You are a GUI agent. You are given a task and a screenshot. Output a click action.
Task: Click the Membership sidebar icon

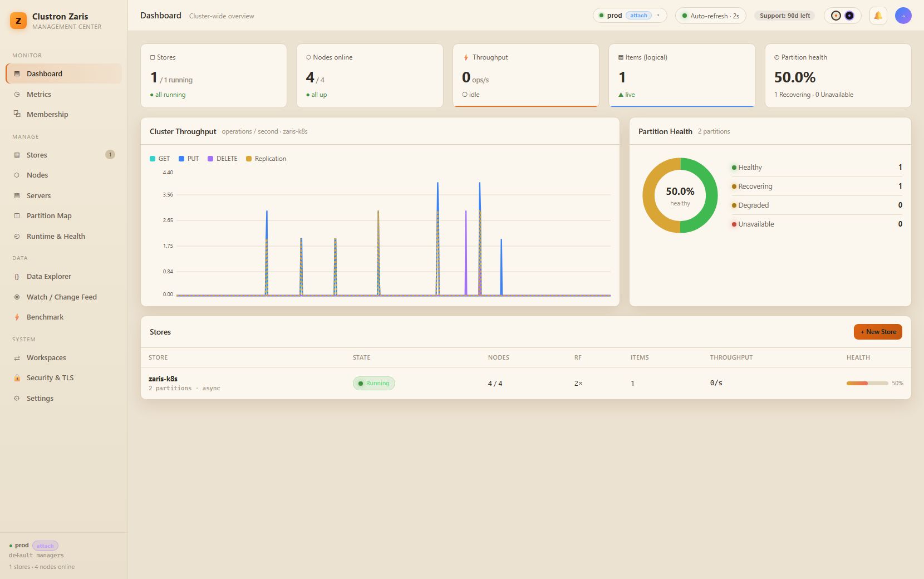(x=17, y=114)
